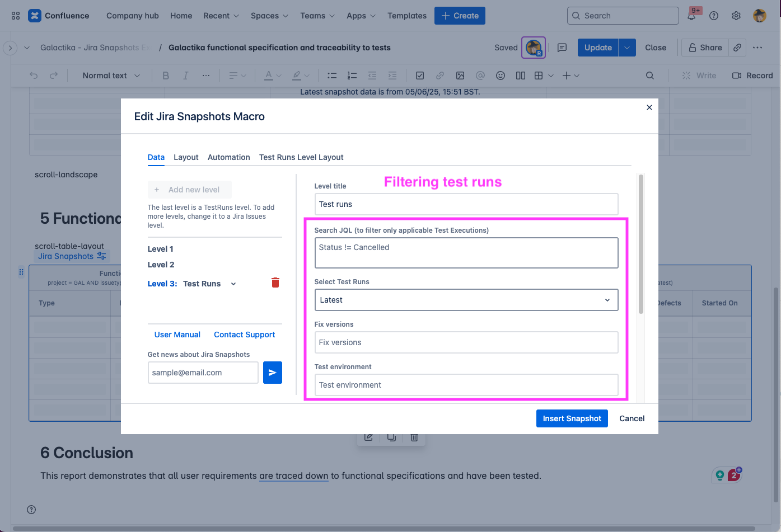Screen dimensions: 781x532
Task: Open the Contact Support link
Action: (245, 335)
